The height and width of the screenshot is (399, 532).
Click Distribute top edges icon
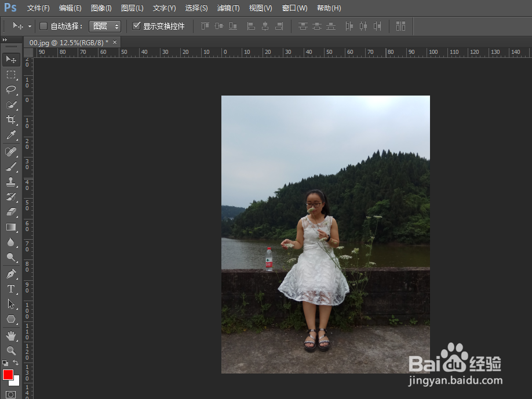303,25
